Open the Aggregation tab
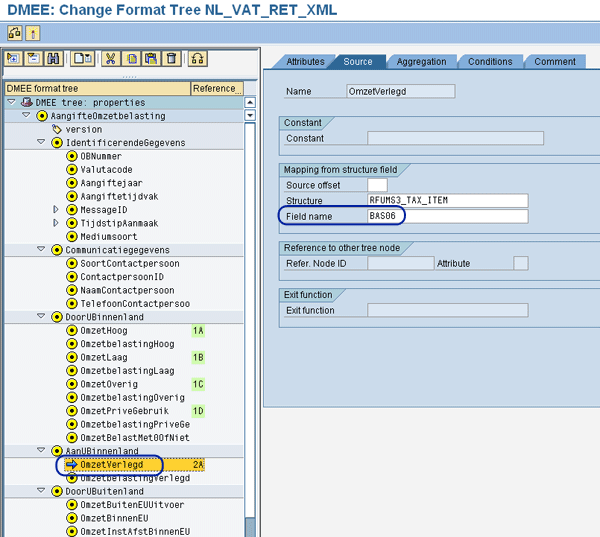Viewport: 600px width, 537px height. point(421,61)
